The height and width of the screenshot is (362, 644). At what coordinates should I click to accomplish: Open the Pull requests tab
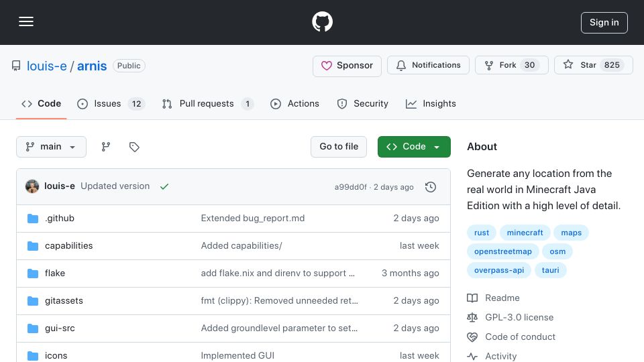pyautogui.click(x=207, y=104)
